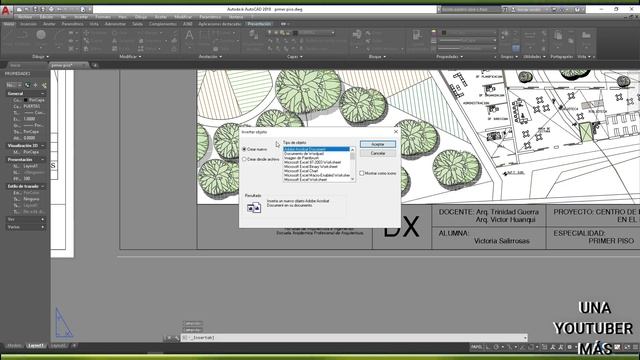Expand the Varios section in Propiedades palette

pos(42,227)
